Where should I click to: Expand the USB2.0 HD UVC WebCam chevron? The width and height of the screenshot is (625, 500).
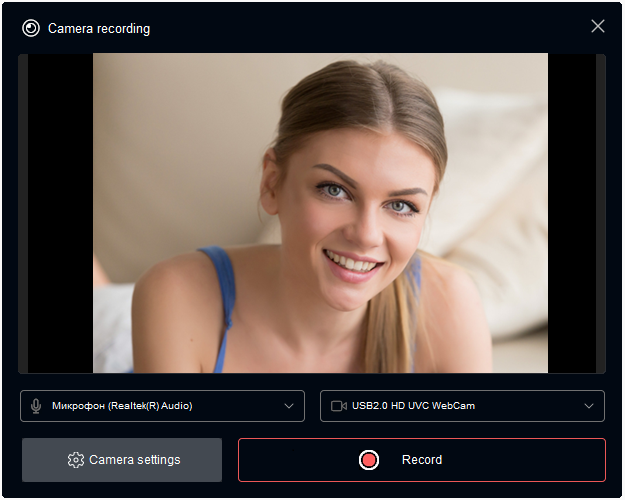pyautogui.click(x=589, y=406)
